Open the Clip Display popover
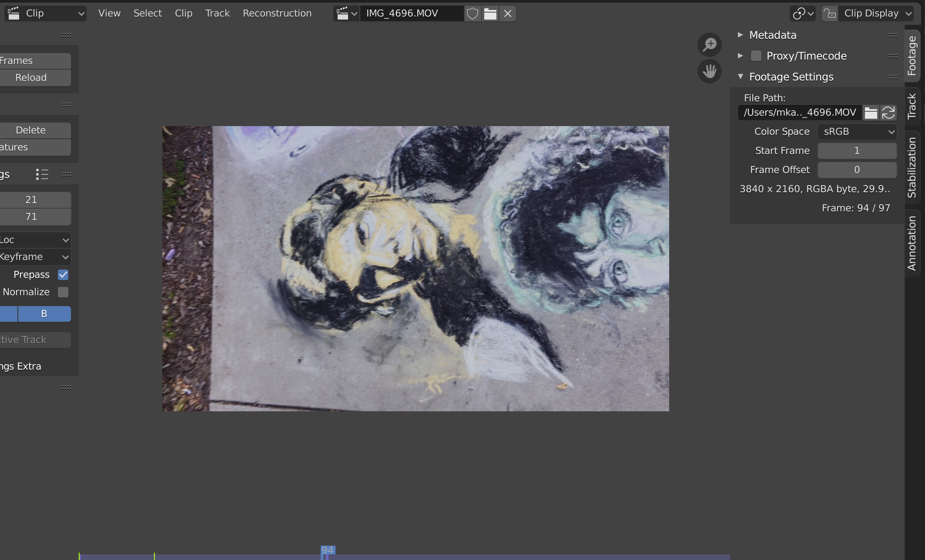 (x=876, y=13)
